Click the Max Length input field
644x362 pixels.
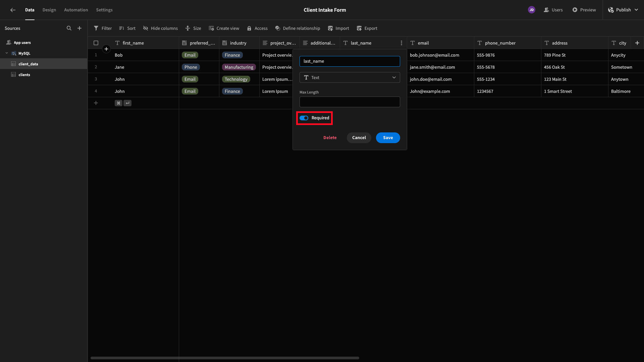click(350, 102)
